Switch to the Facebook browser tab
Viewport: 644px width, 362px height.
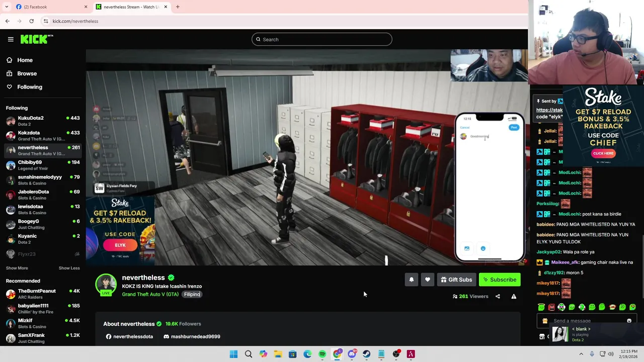click(50, 7)
